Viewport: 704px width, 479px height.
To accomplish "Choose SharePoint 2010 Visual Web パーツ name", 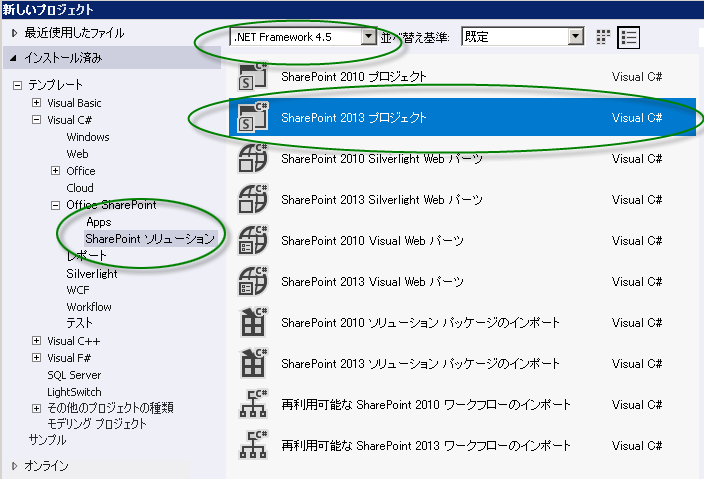I will point(373,241).
